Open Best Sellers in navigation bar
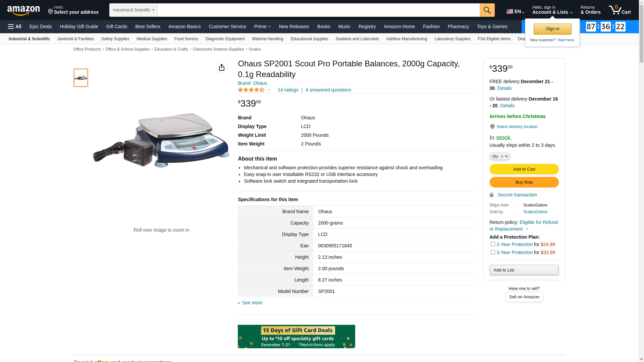This screenshot has height=362, width=644. point(148,26)
